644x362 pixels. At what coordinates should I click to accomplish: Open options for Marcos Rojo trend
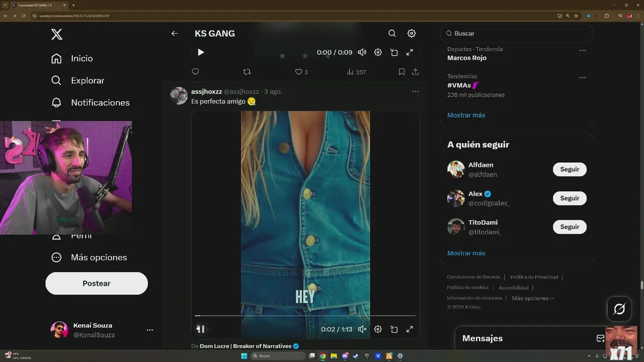coord(583,50)
